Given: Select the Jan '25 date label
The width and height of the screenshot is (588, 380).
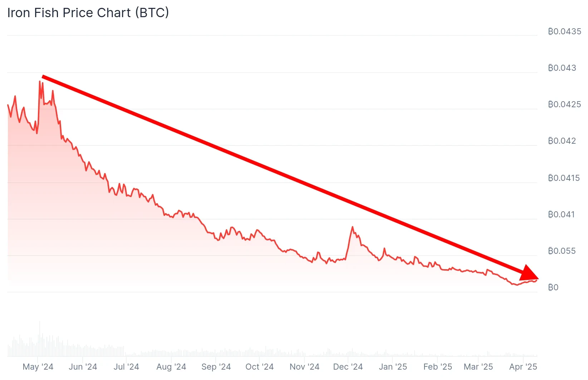Looking at the screenshot, I should coord(393,367).
